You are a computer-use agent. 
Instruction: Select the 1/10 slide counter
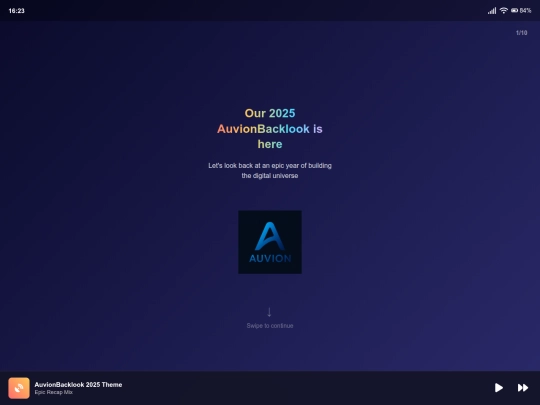(521, 33)
